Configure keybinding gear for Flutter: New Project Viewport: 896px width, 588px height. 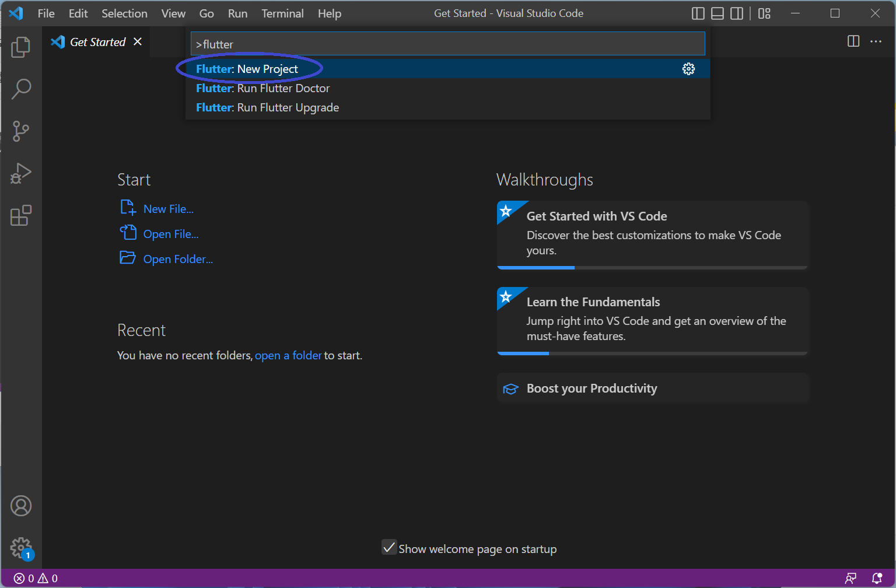pyautogui.click(x=688, y=69)
